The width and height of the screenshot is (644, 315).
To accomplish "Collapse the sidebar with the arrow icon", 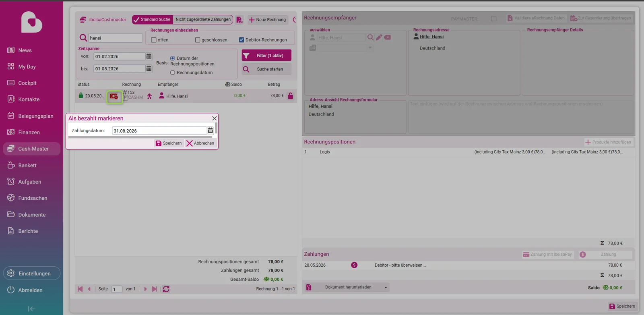I will (31, 309).
